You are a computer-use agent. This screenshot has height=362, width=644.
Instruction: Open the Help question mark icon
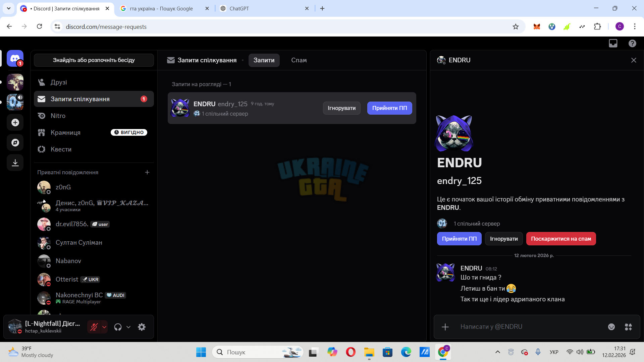tap(632, 43)
